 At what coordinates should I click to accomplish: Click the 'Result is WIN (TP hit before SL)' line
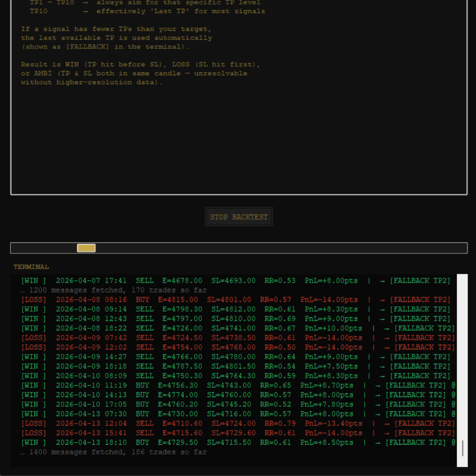[141, 65]
